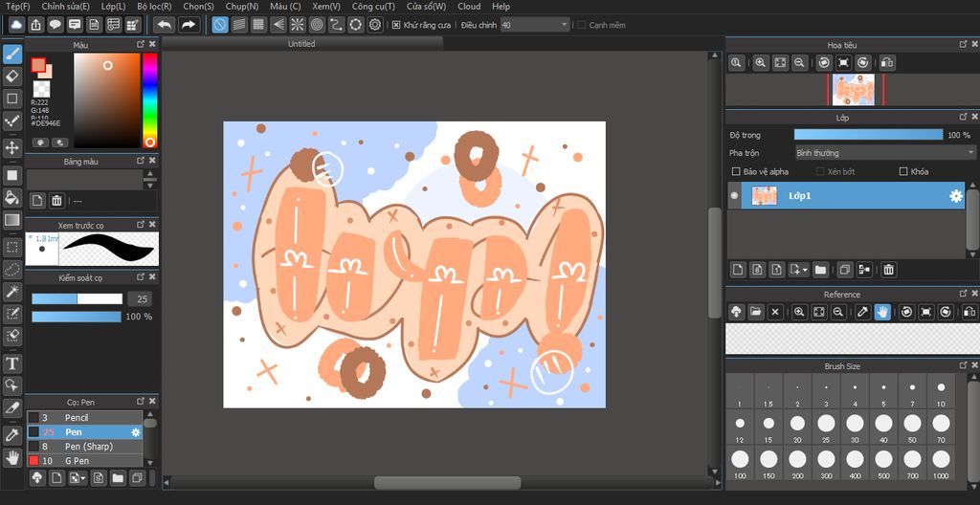Open image file in Reference panel

pos(756,312)
